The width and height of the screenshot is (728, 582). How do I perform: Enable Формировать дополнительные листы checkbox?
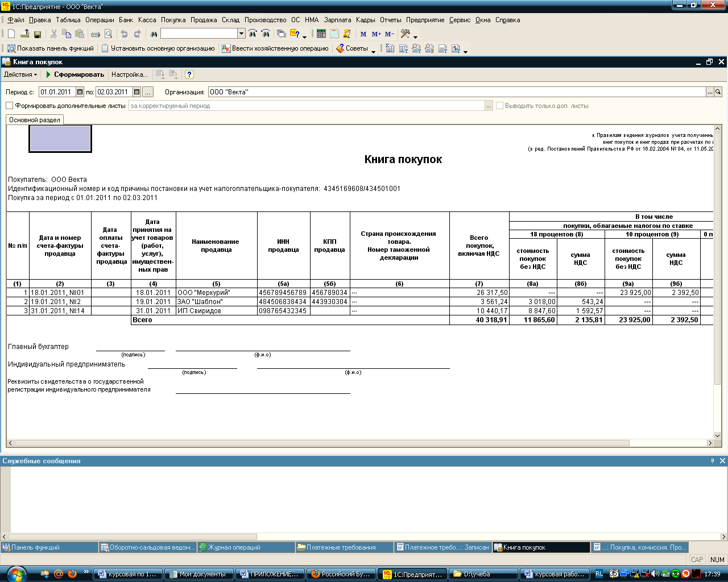click(9, 106)
